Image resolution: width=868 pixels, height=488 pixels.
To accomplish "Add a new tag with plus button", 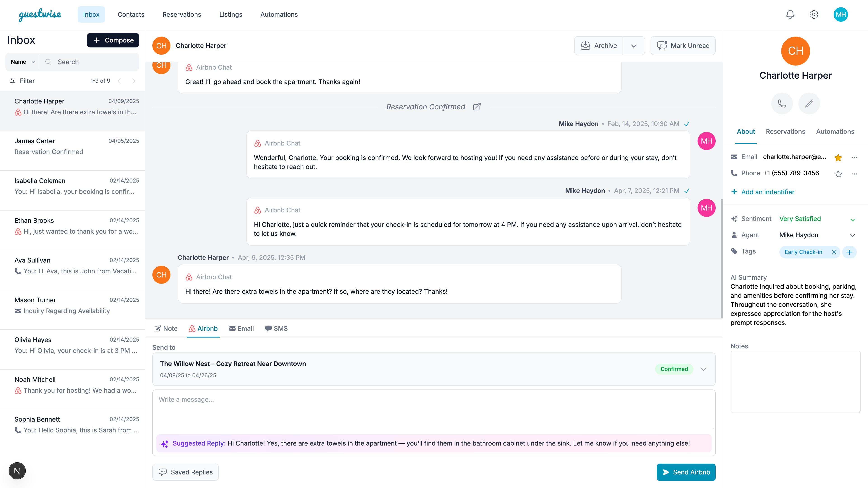I will (849, 252).
